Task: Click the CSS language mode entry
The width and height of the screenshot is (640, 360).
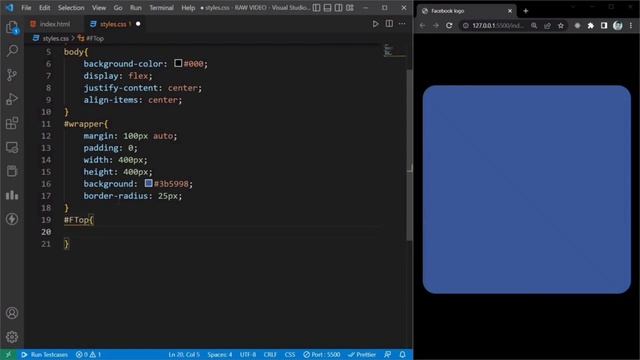Action: [x=290, y=354]
